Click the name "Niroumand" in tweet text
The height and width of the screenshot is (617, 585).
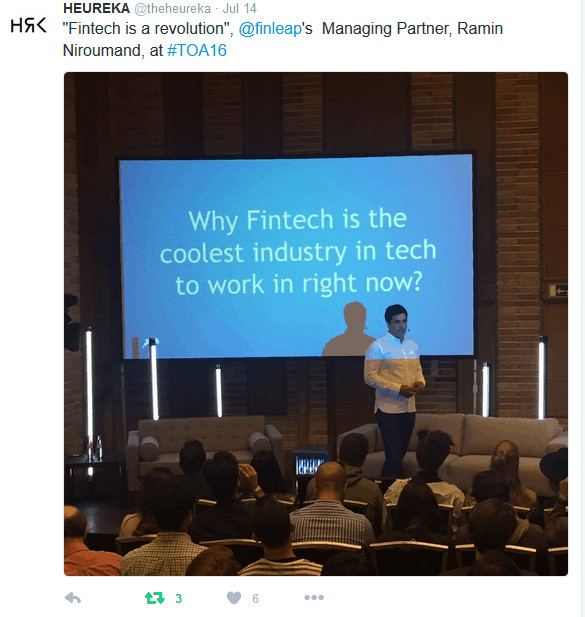pos(103,50)
